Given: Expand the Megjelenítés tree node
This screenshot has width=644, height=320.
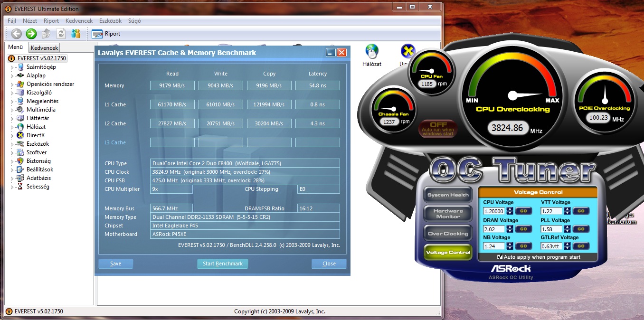Looking at the screenshot, I should [x=12, y=101].
